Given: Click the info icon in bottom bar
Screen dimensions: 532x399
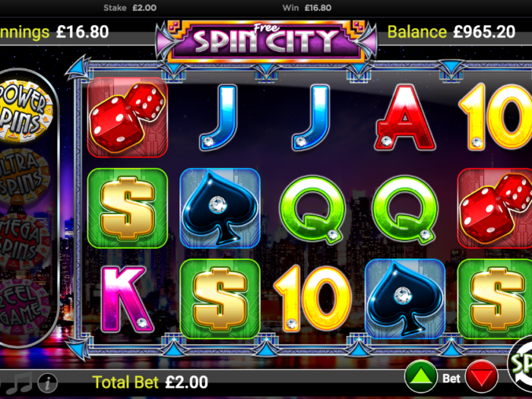Looking at the screenshot, I should click(x=47, y=383).
